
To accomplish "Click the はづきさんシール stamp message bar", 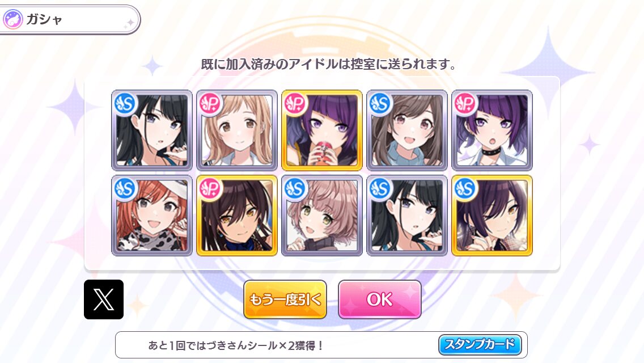I will 321,345.
